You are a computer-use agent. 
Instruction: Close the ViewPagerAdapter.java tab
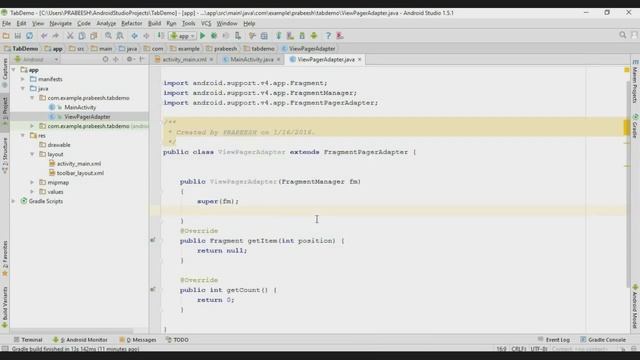pyautogui.click(x=360, y=60)
